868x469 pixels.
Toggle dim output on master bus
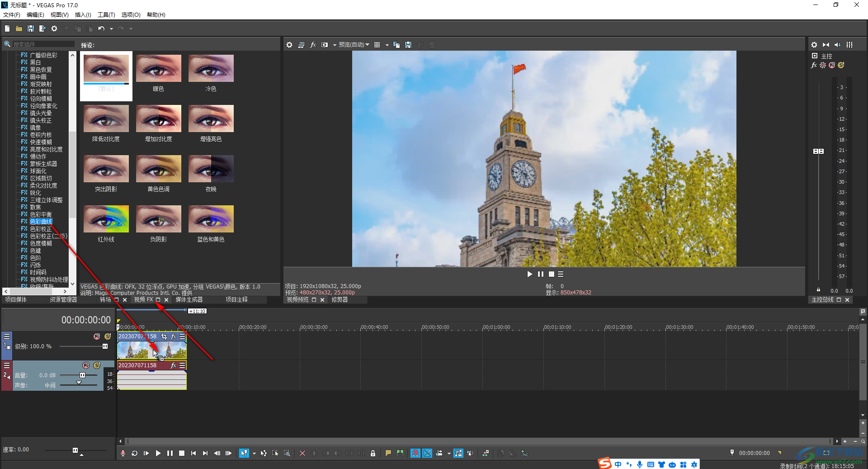[838, 45]
